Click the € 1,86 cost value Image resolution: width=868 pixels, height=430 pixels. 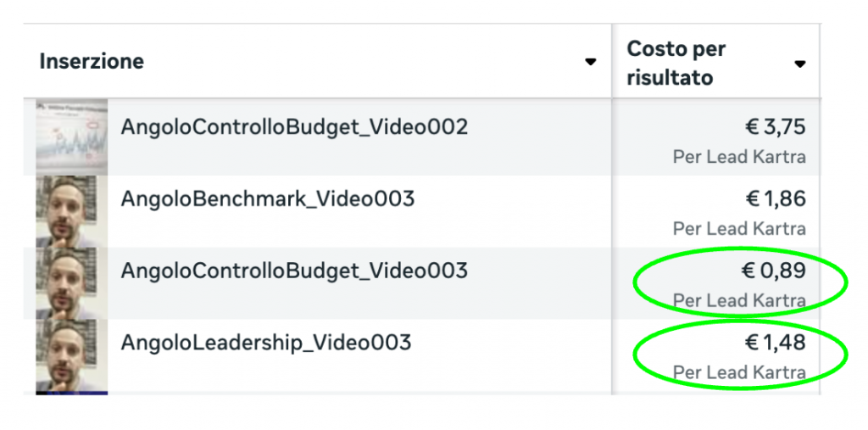click(775, 199)
